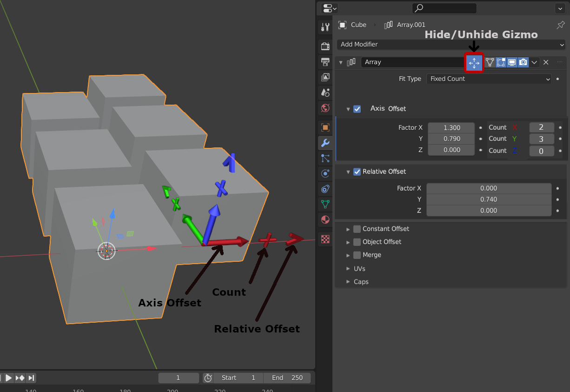Click Relative Offset Y value 0.740

pyautogui.click(x=489, y=199)
